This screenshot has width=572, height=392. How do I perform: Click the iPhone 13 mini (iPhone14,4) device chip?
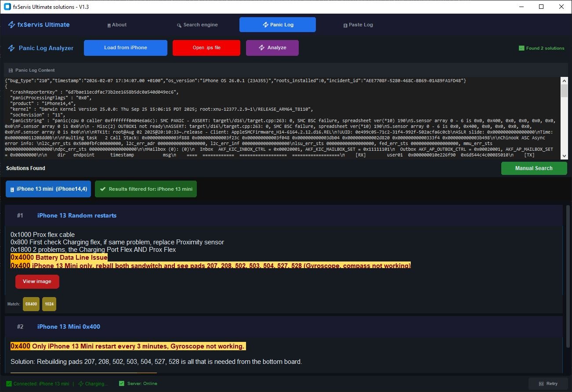click(x=48, y=189)
